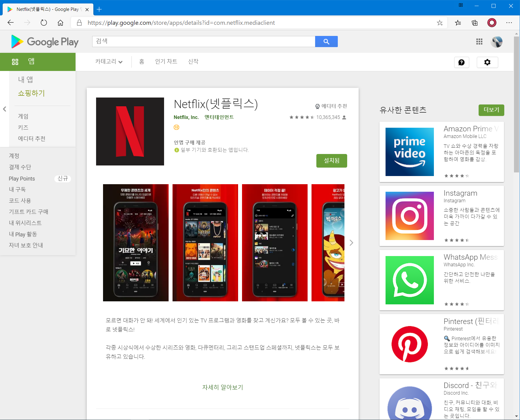Viewport: 520px width, 420px height.
Task: Click the 더보기 button
Action: pyautogui.click(x=491, y=110)
